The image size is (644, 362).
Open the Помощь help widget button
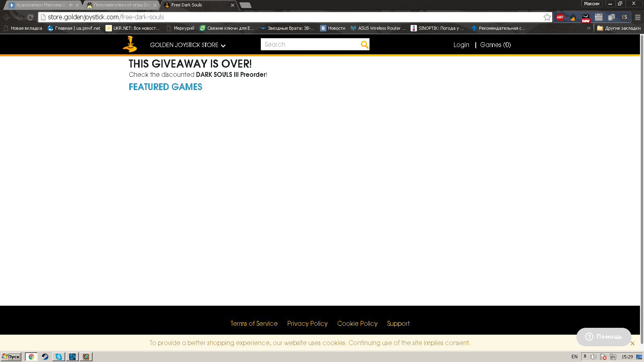pos(604,337)
